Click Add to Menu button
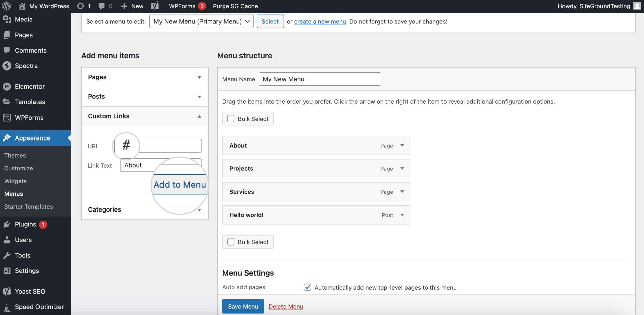 click(180, 185)
